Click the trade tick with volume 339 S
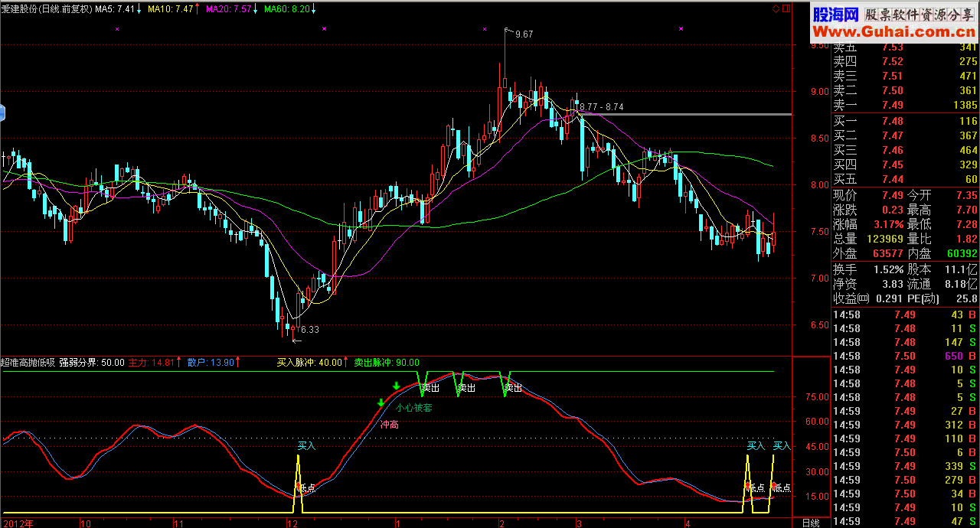980x528 pixels. (906, 466)
